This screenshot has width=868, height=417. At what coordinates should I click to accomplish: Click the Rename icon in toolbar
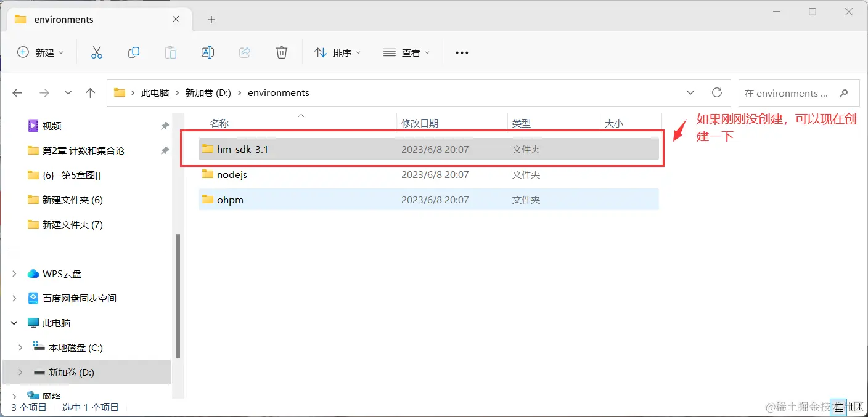[208, 52]
